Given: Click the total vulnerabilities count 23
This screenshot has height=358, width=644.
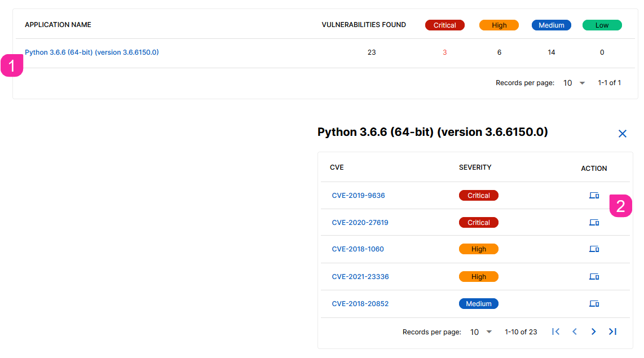Looking at the screenshot, I should click(x=372, y=52).
